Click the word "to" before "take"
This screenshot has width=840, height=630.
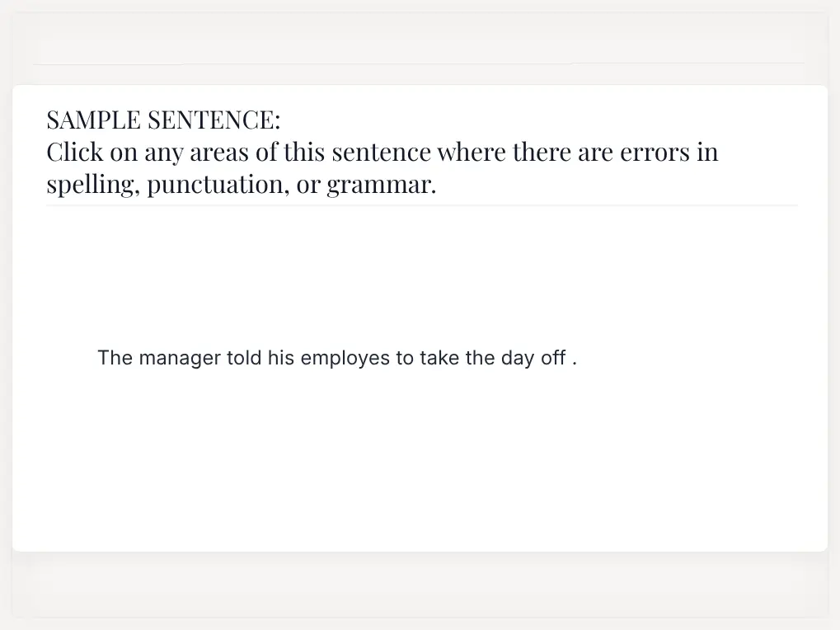coord(405,358)
